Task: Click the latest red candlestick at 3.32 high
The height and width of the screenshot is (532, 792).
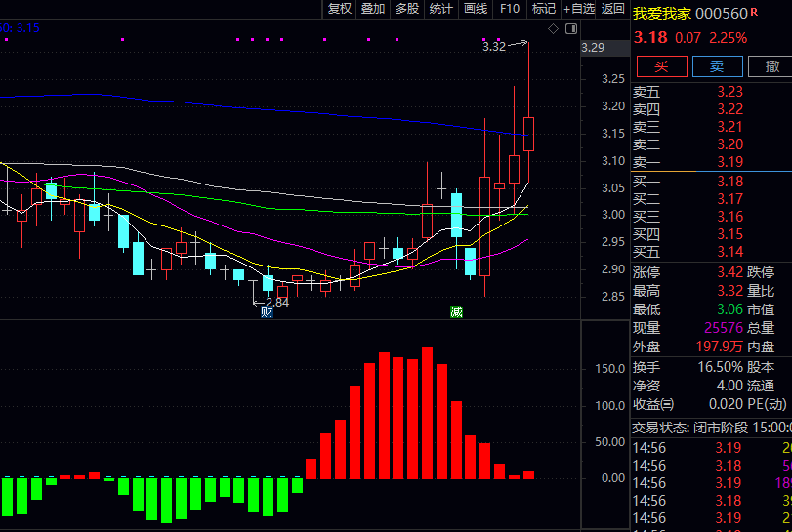Action: click(x=529, y=134)
